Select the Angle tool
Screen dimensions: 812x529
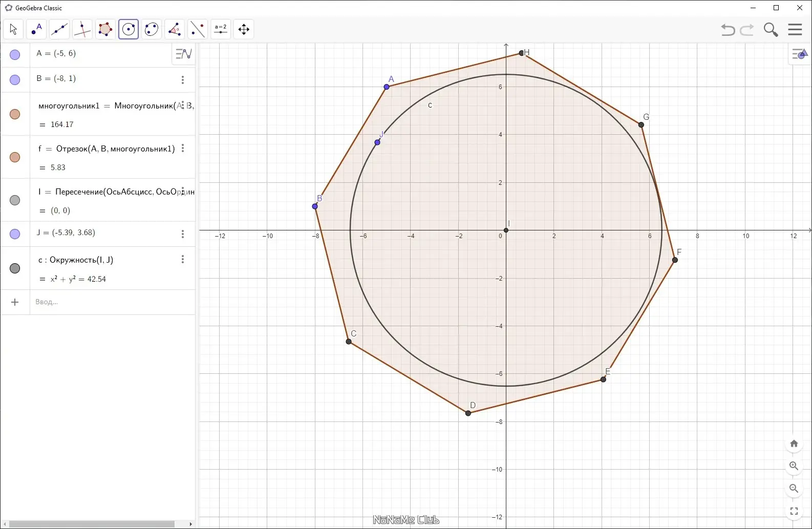pos(175,29)
